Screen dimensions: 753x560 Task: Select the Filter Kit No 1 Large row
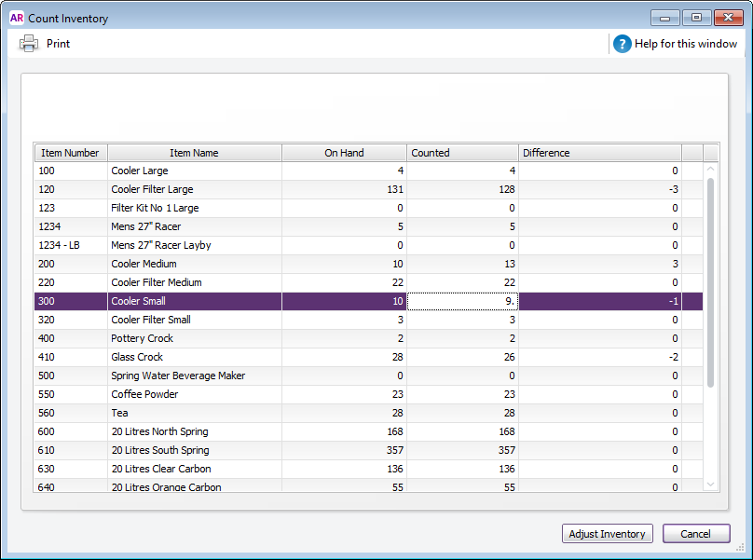pos(368,208)
